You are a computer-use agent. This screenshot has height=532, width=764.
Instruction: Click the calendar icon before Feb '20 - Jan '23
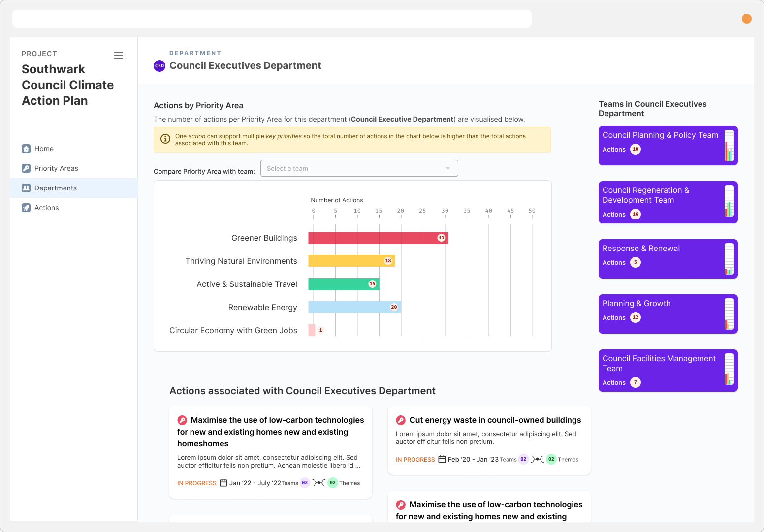(x=442, y=459)
